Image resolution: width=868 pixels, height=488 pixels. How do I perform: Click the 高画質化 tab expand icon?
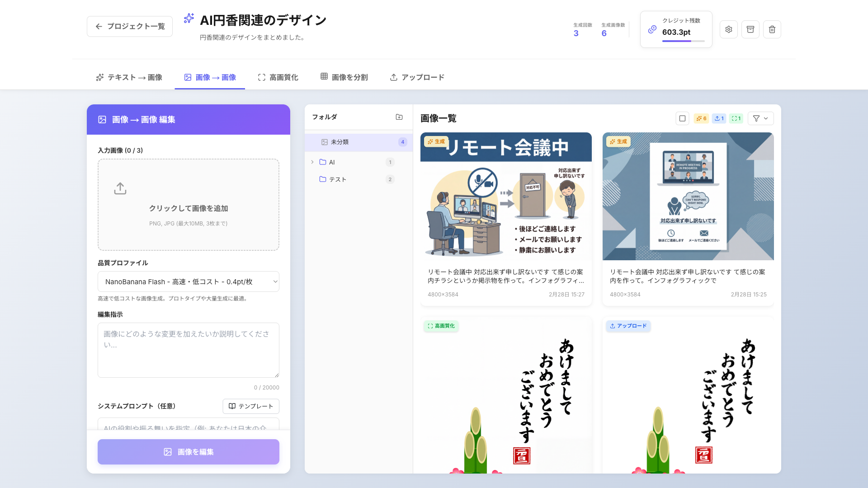pos(262,77)
